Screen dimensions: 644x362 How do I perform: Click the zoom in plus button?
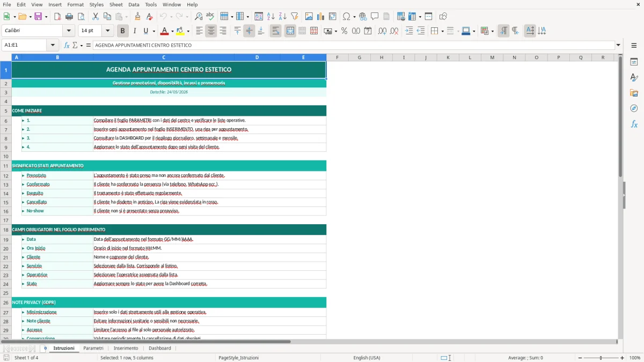pos(623,358)
